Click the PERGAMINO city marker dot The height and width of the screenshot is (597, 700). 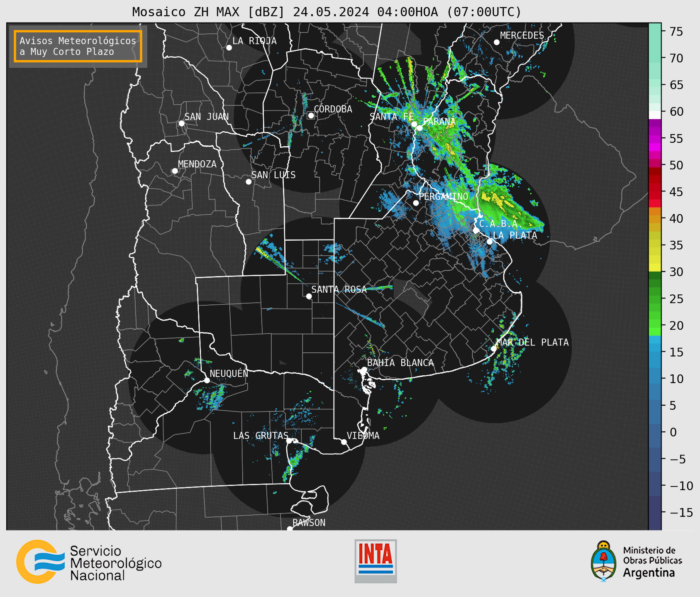[416, 203]
